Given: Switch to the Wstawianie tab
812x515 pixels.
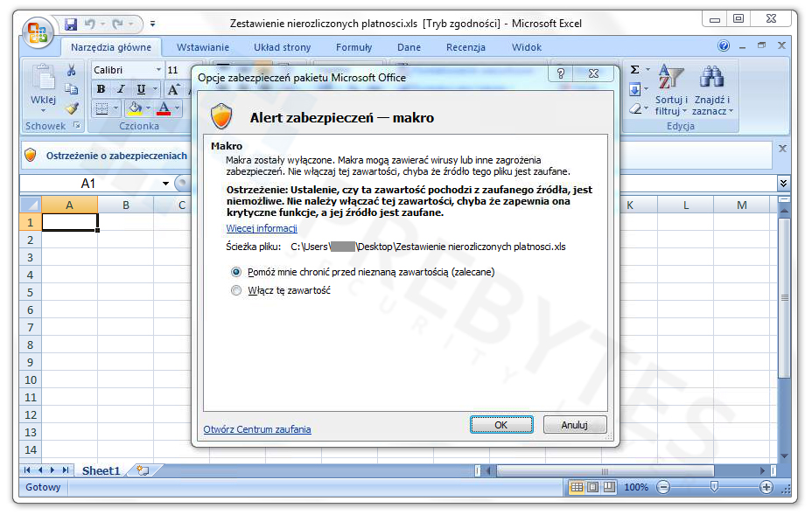Looking at the screenshot, I should point(202,47).
